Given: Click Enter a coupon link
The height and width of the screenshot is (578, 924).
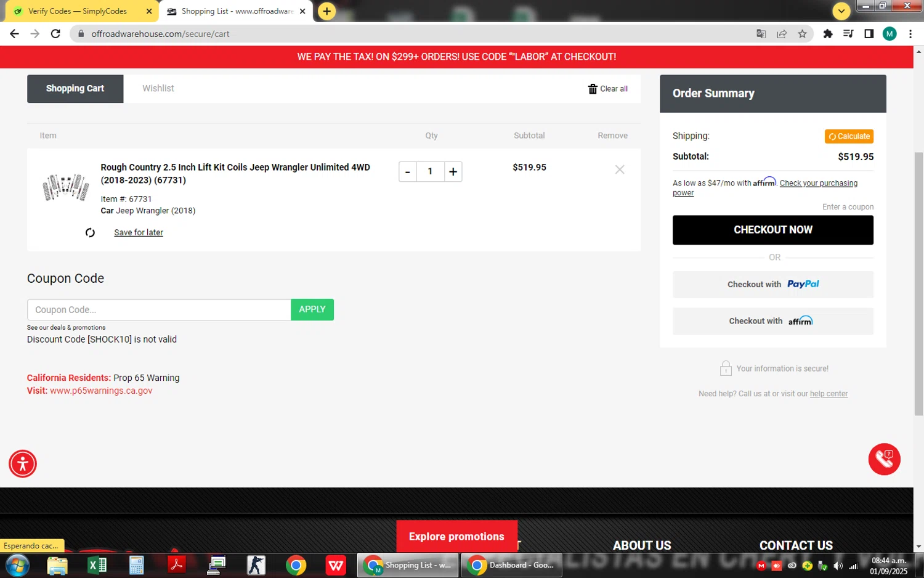Looking at the screenshot, I should tap(848, 207).
